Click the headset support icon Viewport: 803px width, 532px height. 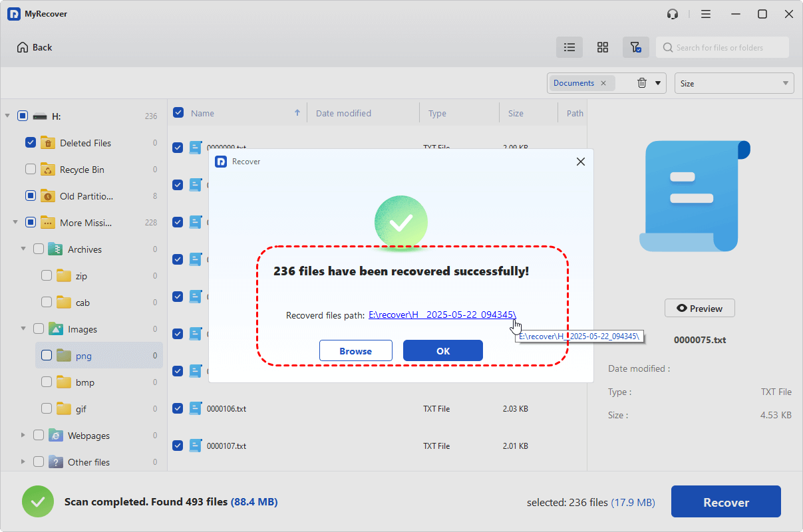(x=673, y=14)
